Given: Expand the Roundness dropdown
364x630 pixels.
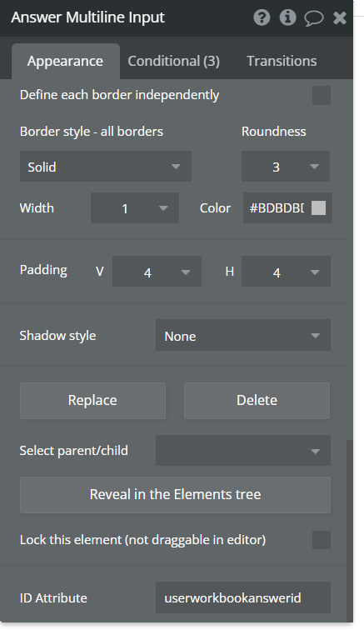Looking at the screenshot, I should (286, 167).
